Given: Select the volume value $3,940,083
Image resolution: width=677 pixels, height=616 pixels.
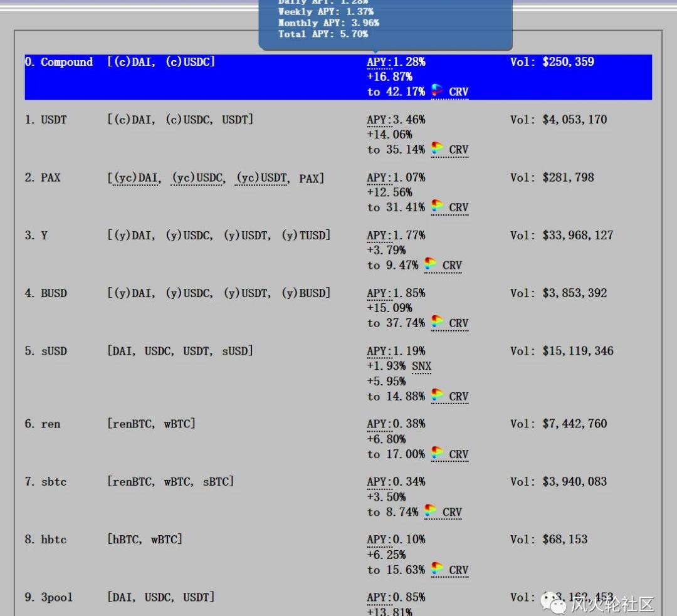Looking at the screenshot, I should 575,482.
